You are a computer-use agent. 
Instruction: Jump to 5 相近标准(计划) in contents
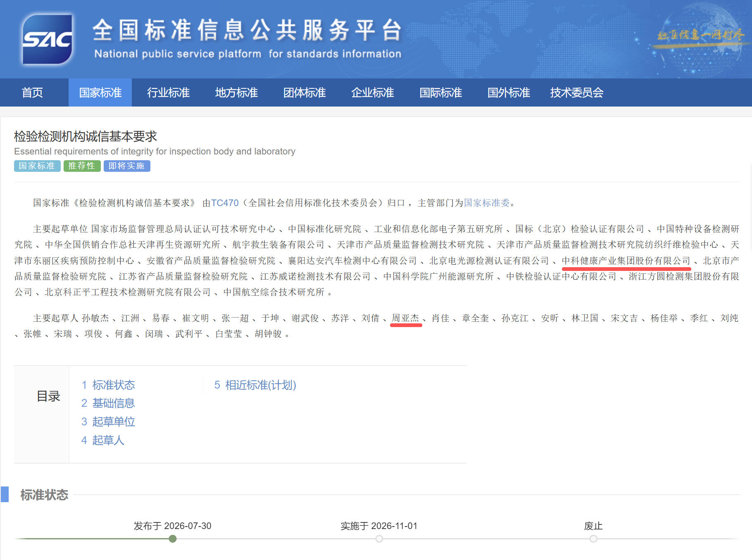[255, 385]
